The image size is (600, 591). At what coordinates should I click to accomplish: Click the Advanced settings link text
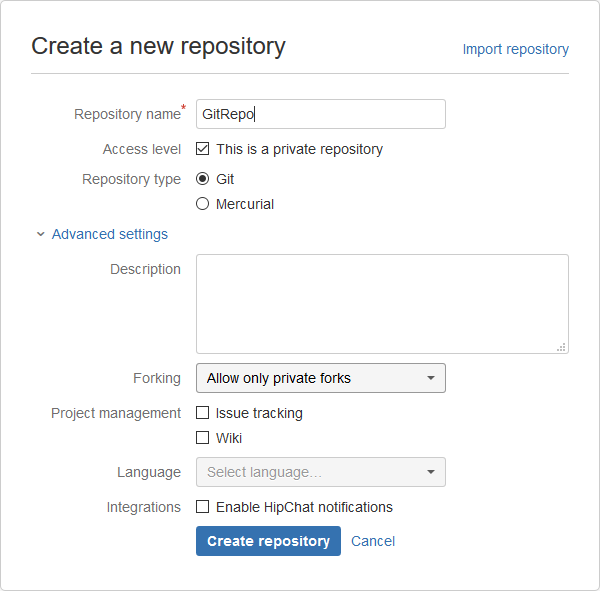[110, 234]
